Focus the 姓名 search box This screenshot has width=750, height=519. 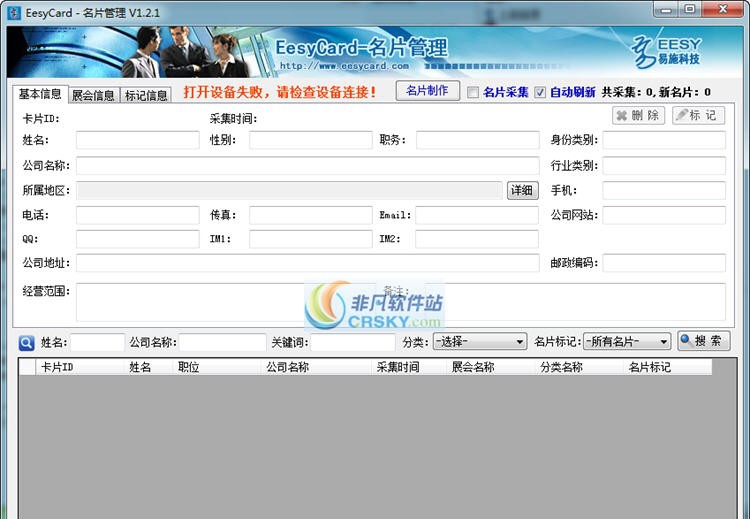98,342
